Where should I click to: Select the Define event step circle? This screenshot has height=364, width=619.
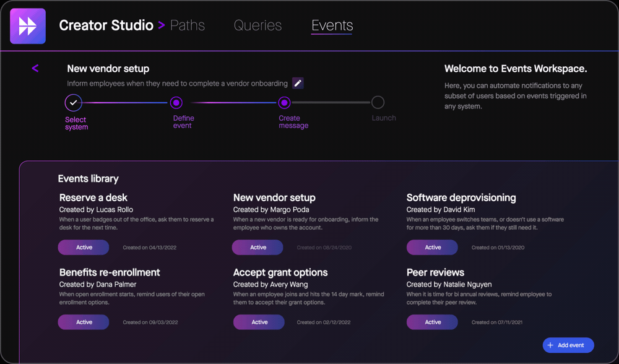[x=175, y=103]
